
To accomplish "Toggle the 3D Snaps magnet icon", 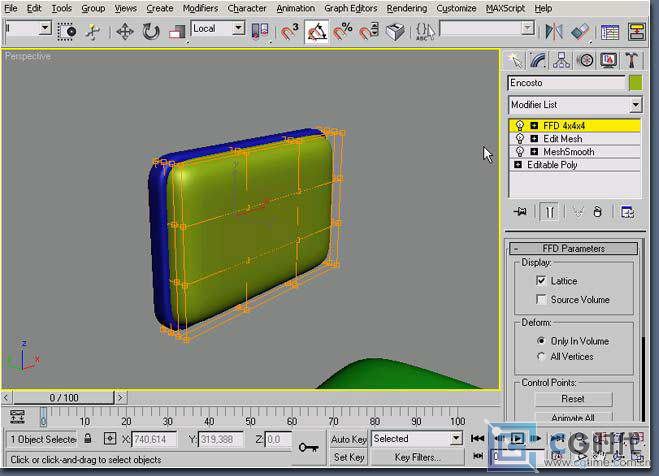I will [x=290, y=32].
